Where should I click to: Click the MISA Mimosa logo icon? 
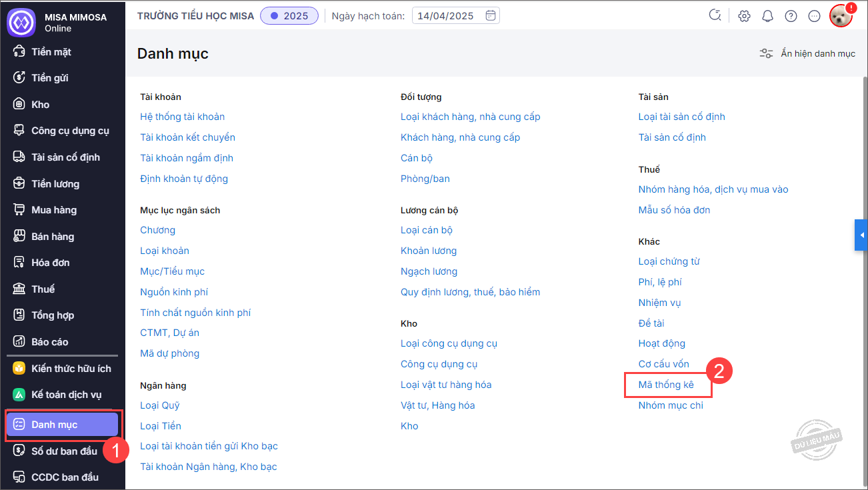[21, 21]
